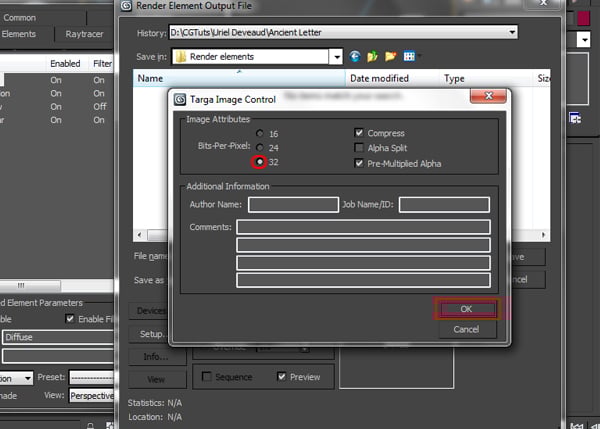Image resolution: width=600 pixels, height=429 pixels.
Task: Switch to Common tab in render setup
Action: coord(20,18)
